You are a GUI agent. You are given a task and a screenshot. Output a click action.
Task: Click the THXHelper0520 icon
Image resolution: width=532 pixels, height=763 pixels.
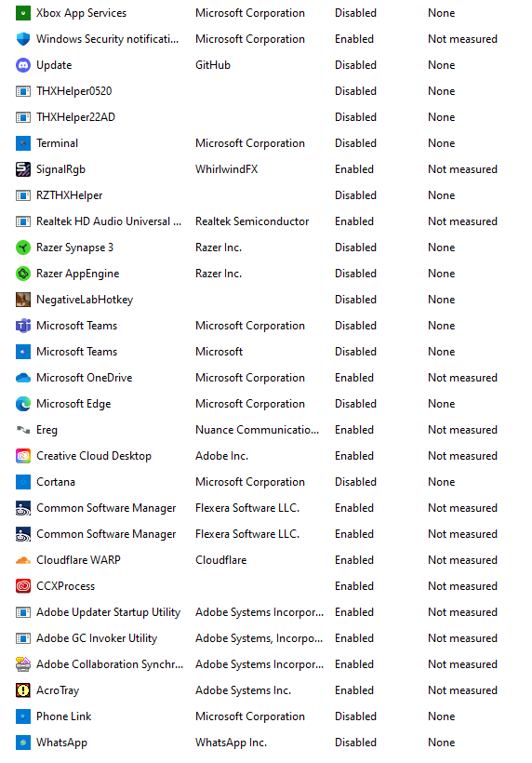23,91
